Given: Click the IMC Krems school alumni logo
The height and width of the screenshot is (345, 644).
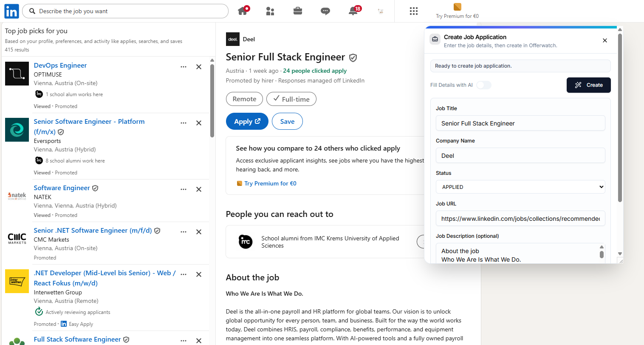Looking at the screenshot, I should [x=246, y=242].
